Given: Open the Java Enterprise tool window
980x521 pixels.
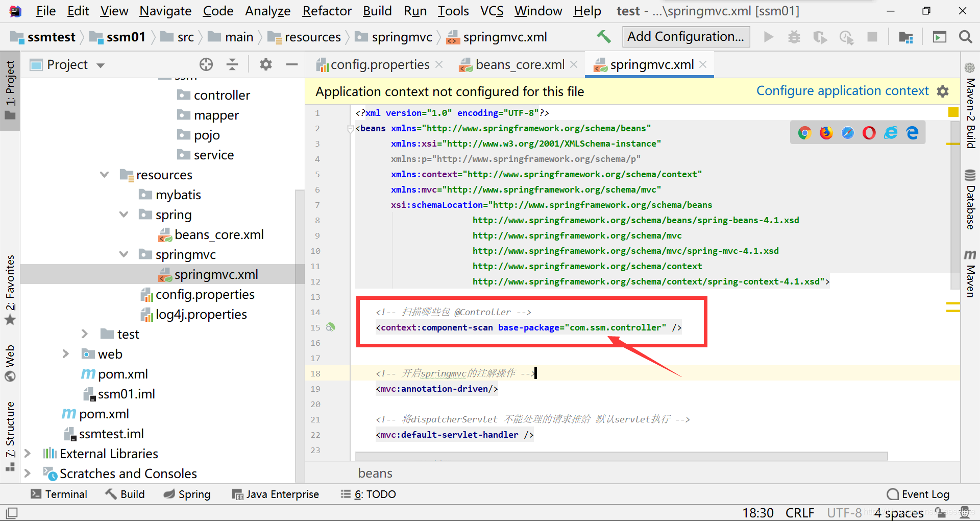Looking at the screenshot, I should point(276,494).
